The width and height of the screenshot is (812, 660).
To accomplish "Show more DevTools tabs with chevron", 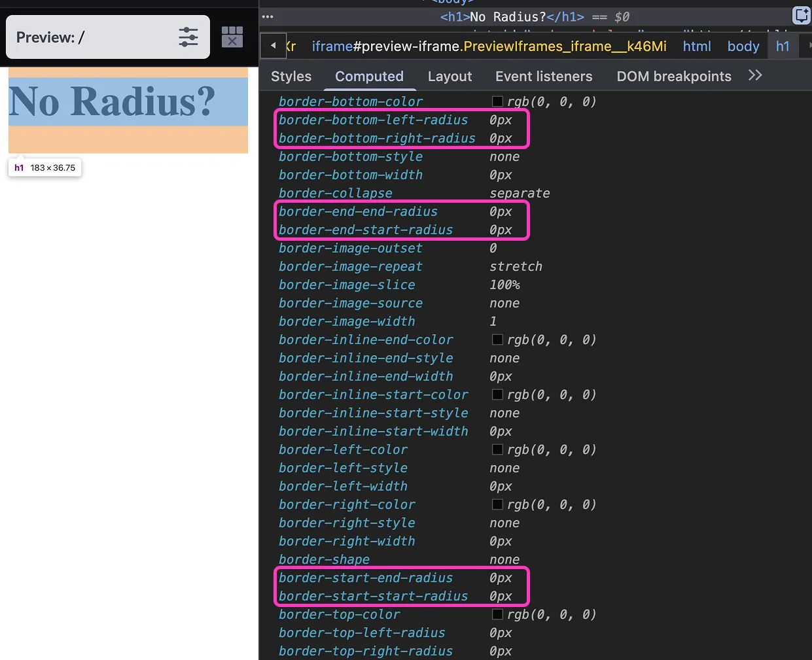I will click(x=755, y=75).
